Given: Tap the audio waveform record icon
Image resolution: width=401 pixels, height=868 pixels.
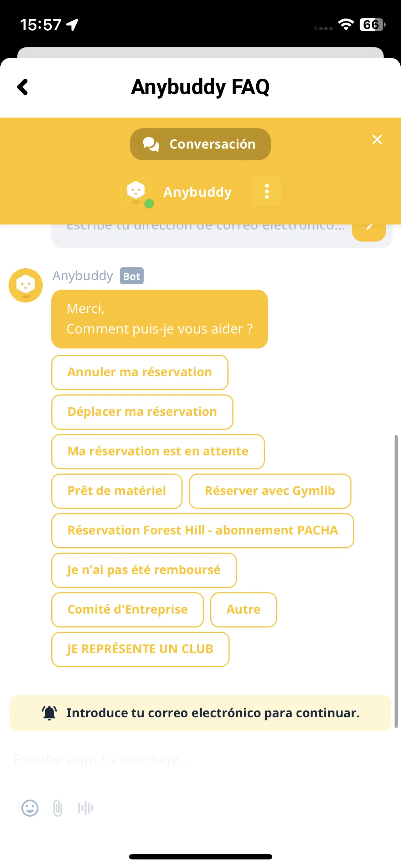Looking at the screenshot, I should coord(86,808).
